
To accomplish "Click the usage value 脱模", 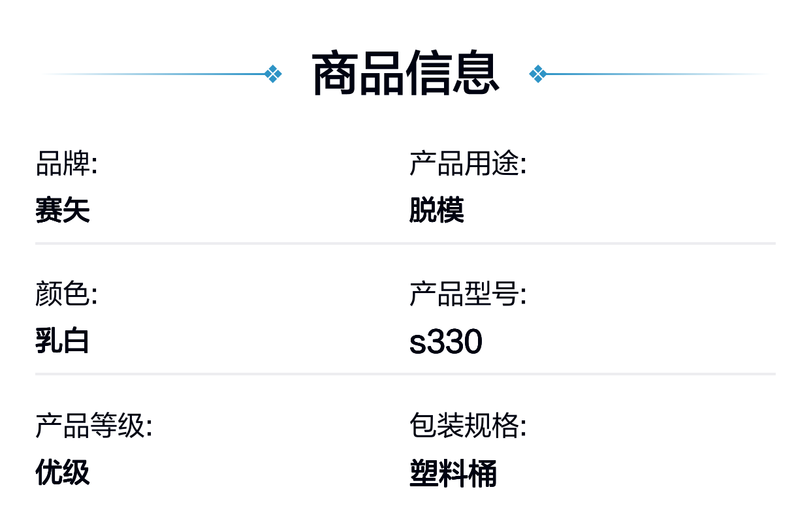I will click(x=437, y=210).
